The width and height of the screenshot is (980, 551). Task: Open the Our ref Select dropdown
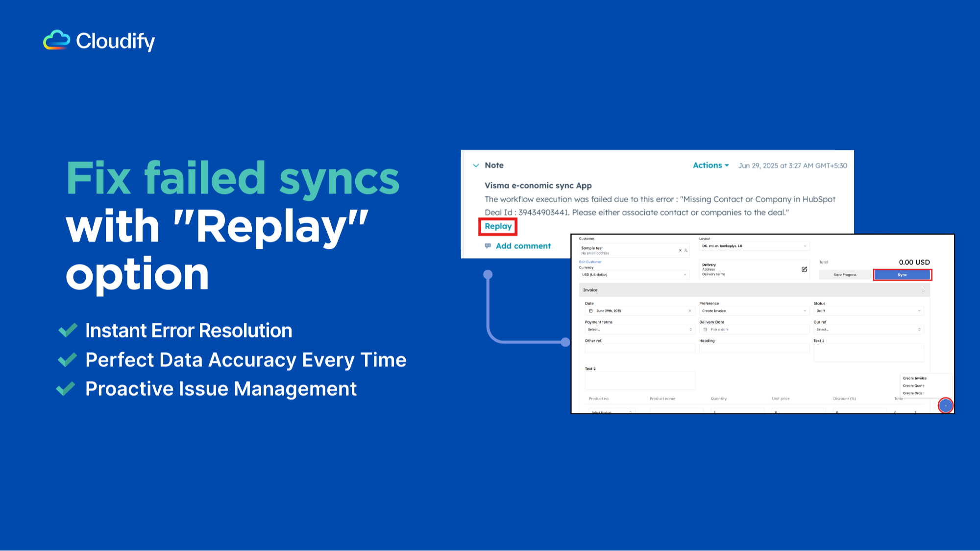(869, 330)
